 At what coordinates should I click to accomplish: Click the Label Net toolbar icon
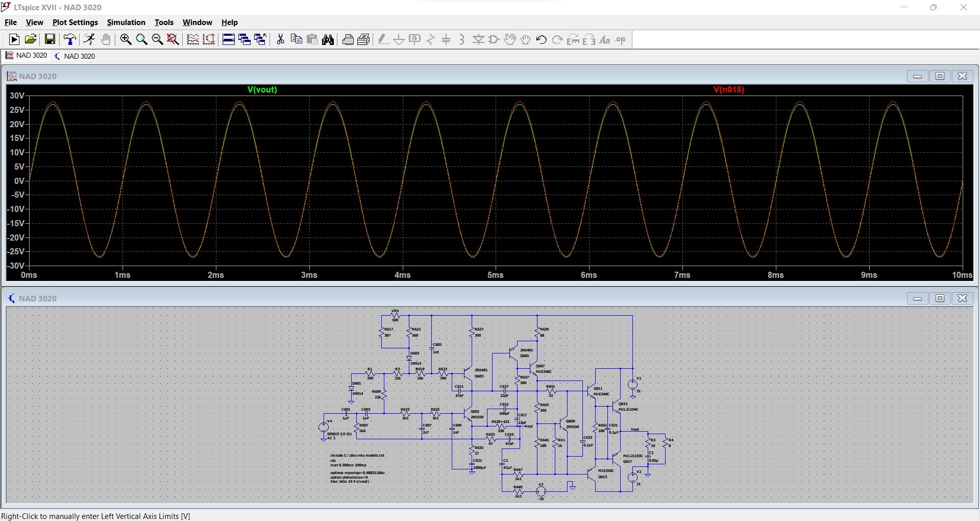tap(415, 39)
